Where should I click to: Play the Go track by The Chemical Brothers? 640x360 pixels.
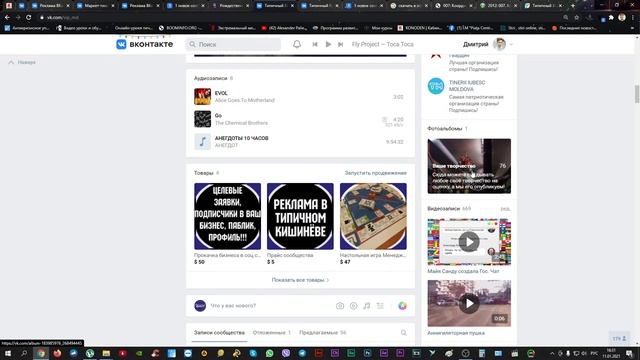click(x=202, y=119)
